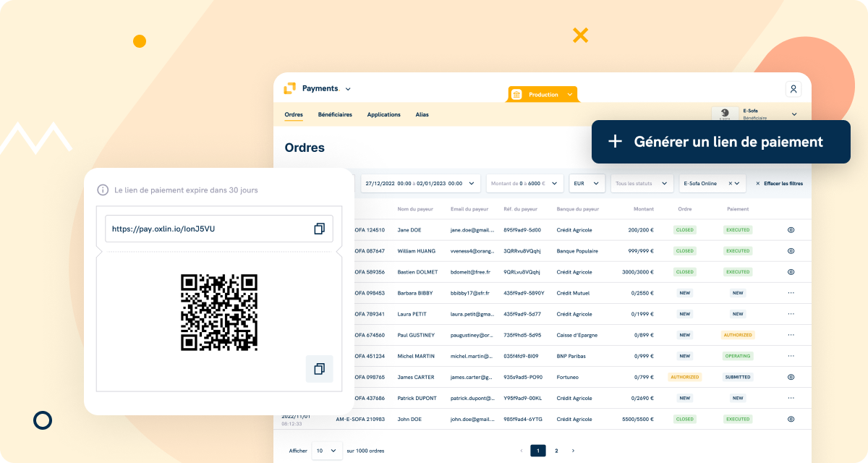Image resolution: width=868 pixels, height=463 pixels.
Task: View details for Bastien DOLMET order
Action: [791, 272]
